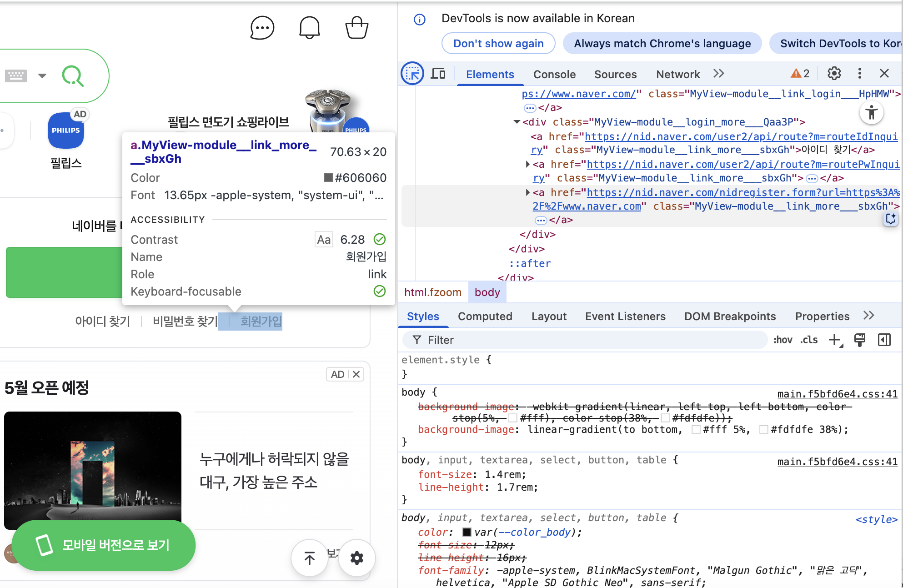Show more styles pane tabs
Image resolution: width=903 pixels, height=588 pixels.
[868, 316]
